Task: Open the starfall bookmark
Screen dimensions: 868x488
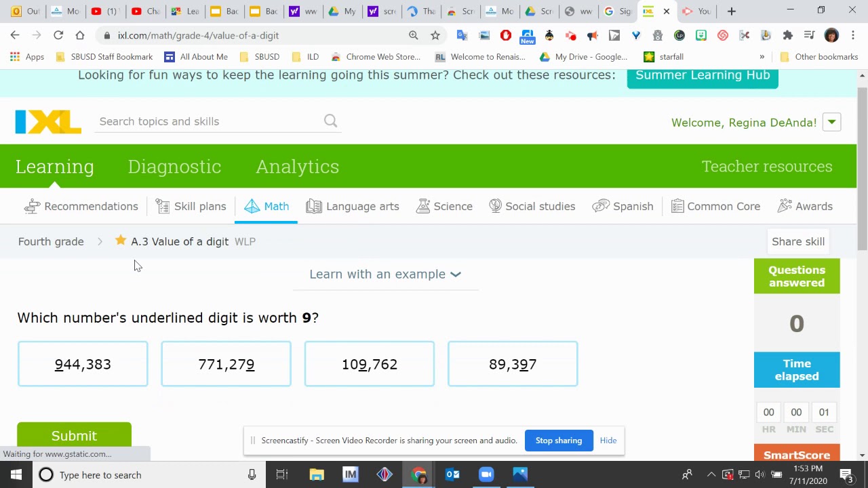Action: [663, 57]
